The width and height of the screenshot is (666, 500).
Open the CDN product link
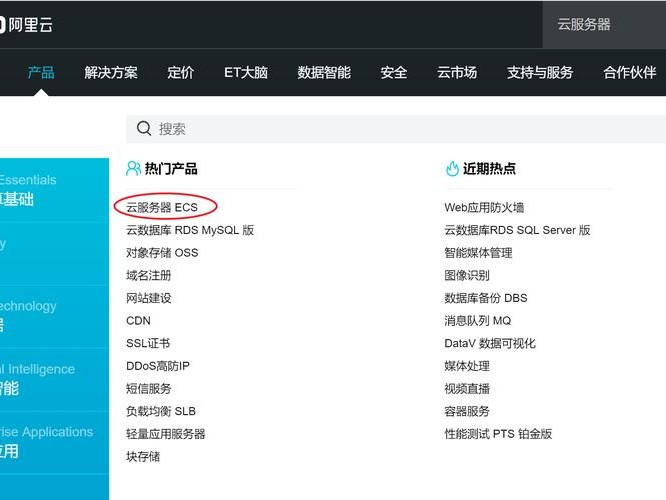138,321
